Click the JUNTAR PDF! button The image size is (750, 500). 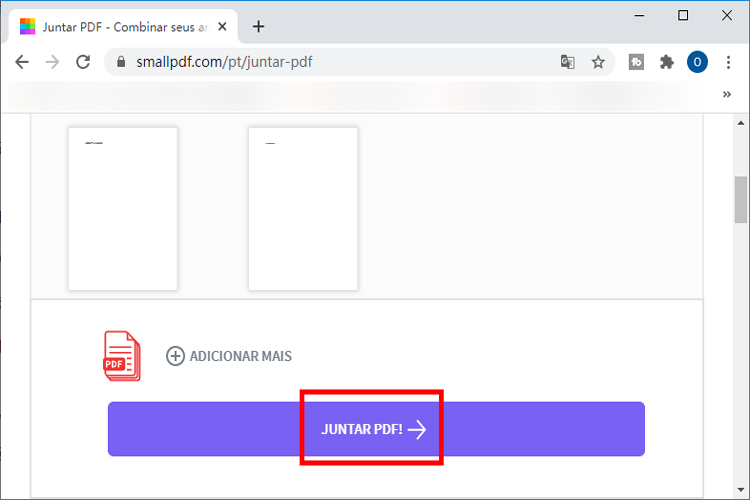click(376, 429)
